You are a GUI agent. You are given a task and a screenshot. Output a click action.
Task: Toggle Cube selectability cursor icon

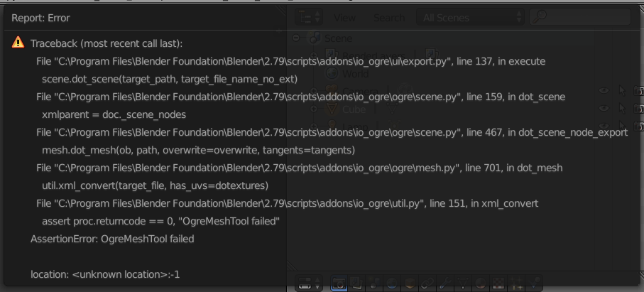[x=622, y=109]
